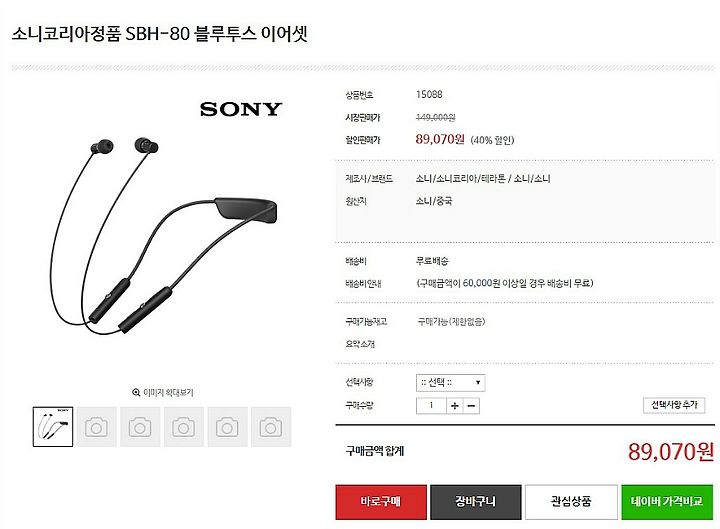The width and height of the screenshot is (720, 529).
Task: Click the magnifier enlarge-image icon
Action: coord(136,393)
